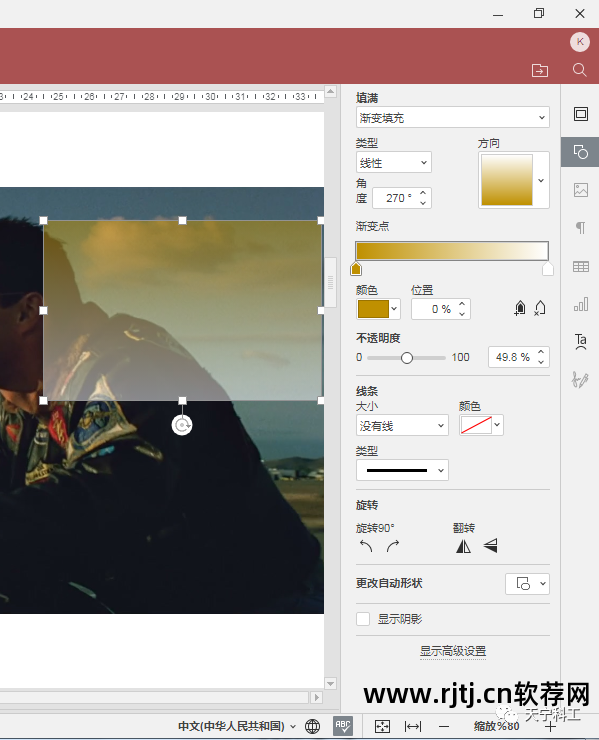This screenshot has width=599, height=740.
Task: Click the 270° angle input field
Action: pyautogui.click(x=395, y=198)
